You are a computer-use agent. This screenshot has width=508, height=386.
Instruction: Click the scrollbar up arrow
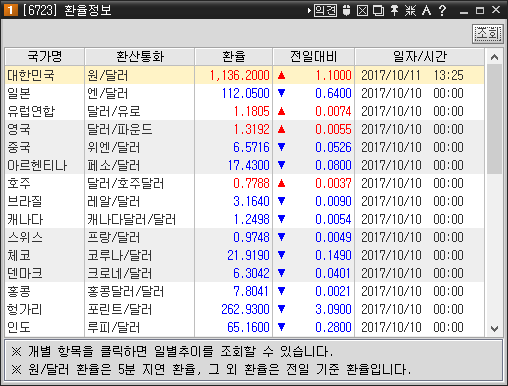coord(494,57)
